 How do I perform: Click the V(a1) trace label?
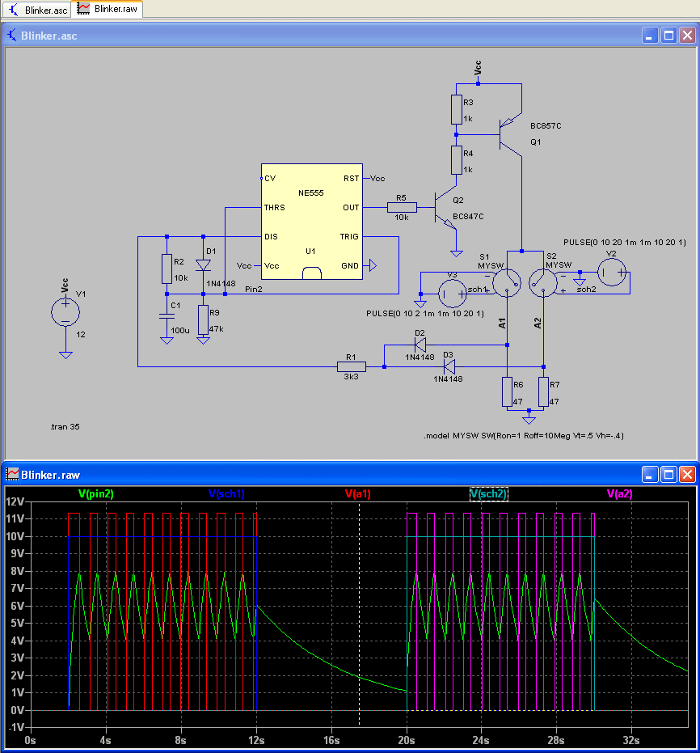[358, 493]
